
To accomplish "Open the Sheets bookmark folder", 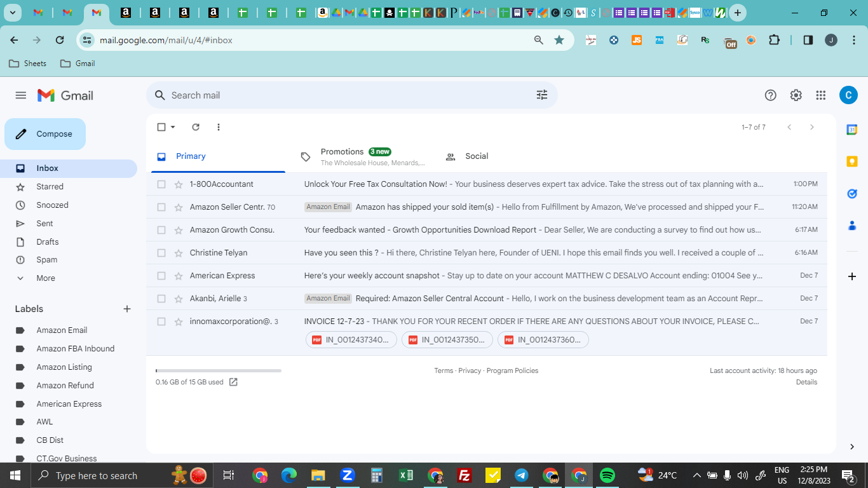I will [x=27, y=64].
